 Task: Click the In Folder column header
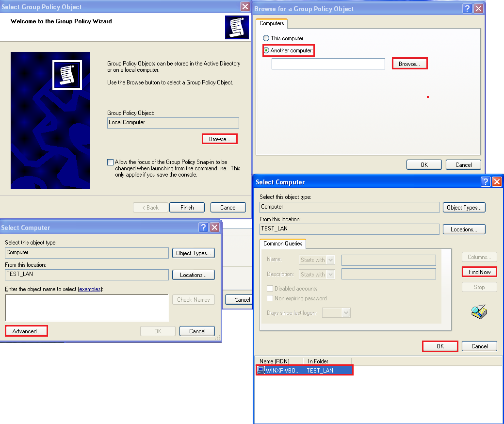[x=327, y=361]
